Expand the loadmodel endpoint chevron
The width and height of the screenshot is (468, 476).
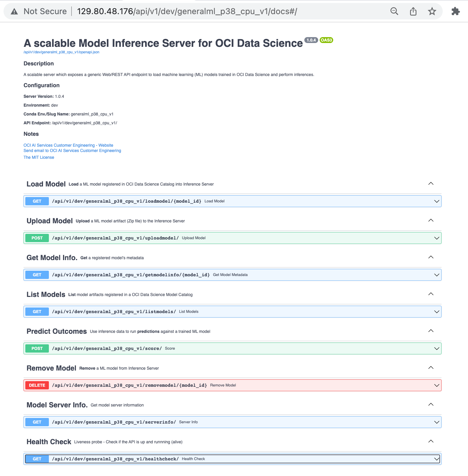437,201
